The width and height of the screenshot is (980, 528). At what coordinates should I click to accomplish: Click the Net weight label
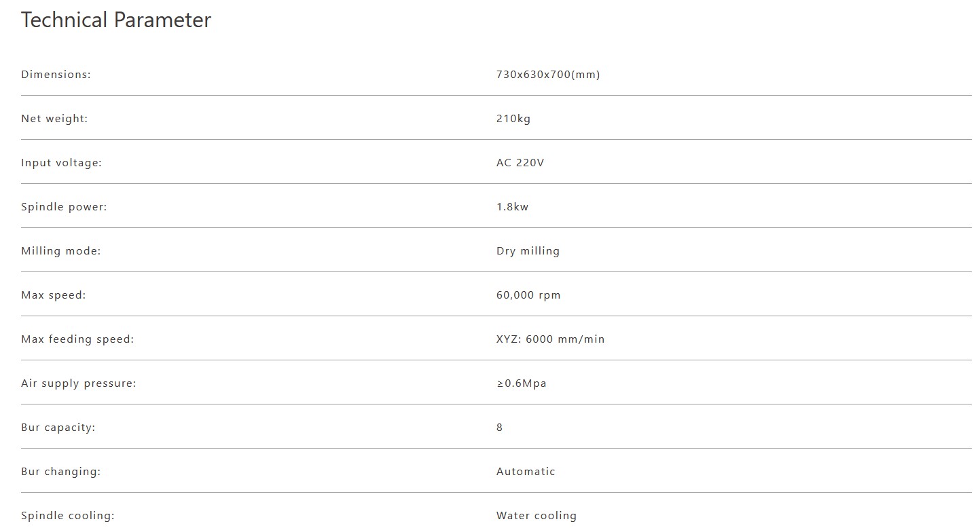tap(54, 119)
